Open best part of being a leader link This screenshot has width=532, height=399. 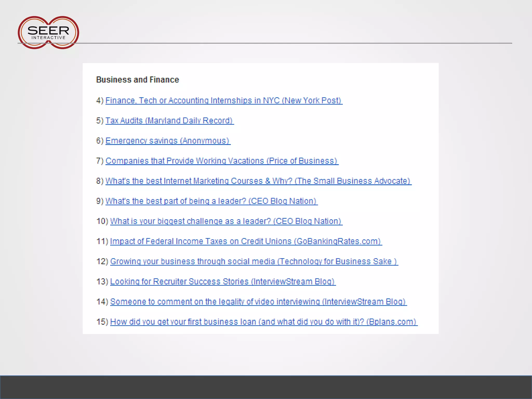tap(211, 201)
